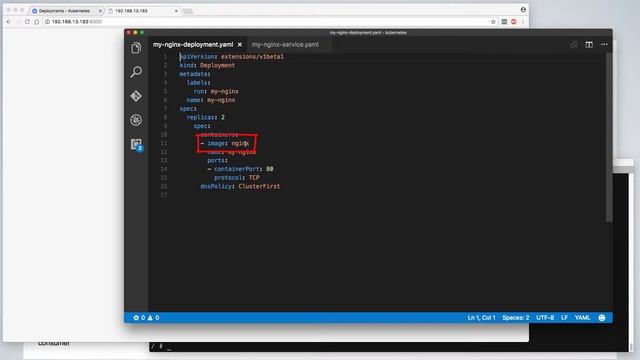The image size is (640, 360).
Task: Go to Chrome home page icon
Action: coord(36,22)
